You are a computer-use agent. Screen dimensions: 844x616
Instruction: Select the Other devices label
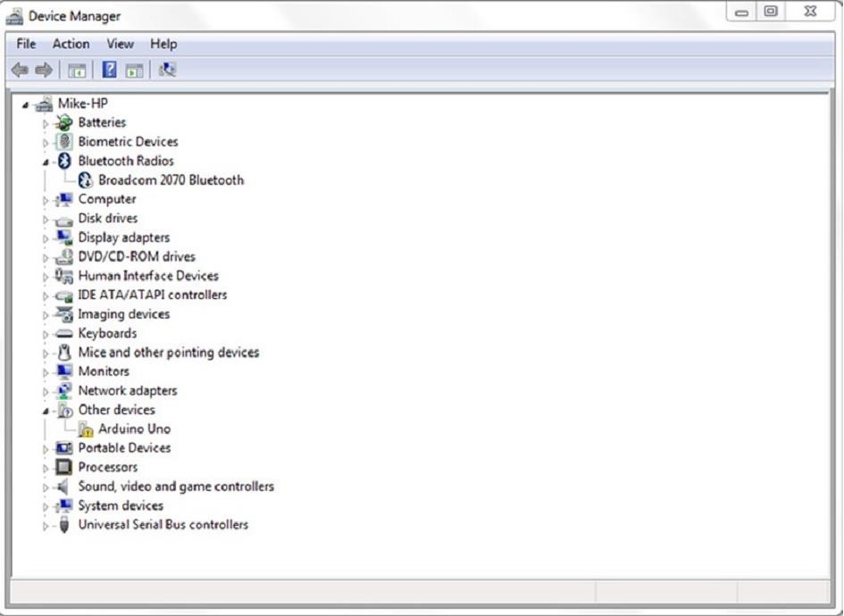pyautogui.click(x=116, y=410)
